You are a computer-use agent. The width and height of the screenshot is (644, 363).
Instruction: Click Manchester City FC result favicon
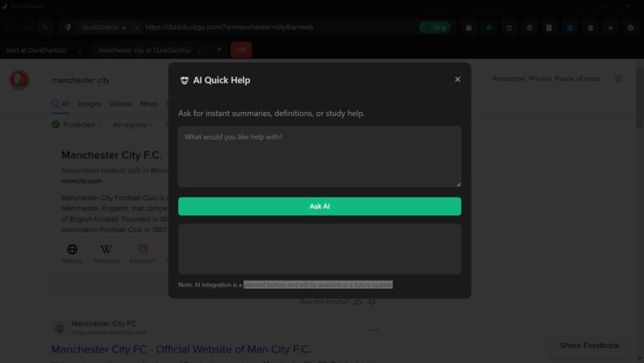tap(60, 328)
